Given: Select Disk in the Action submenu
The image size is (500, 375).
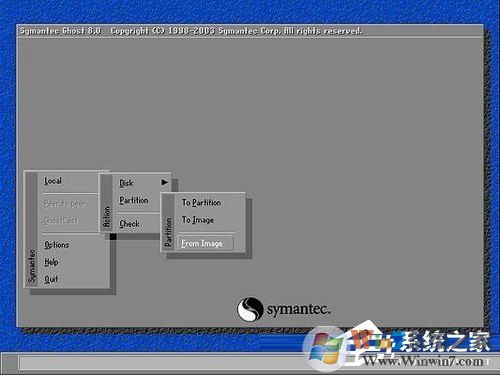Looking at the screenshot, I should tap(126, 183).
